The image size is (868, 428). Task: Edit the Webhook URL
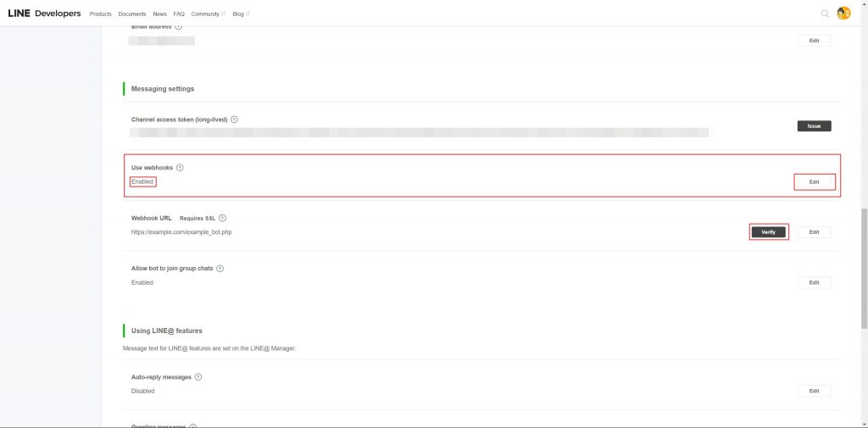(814, 232)
